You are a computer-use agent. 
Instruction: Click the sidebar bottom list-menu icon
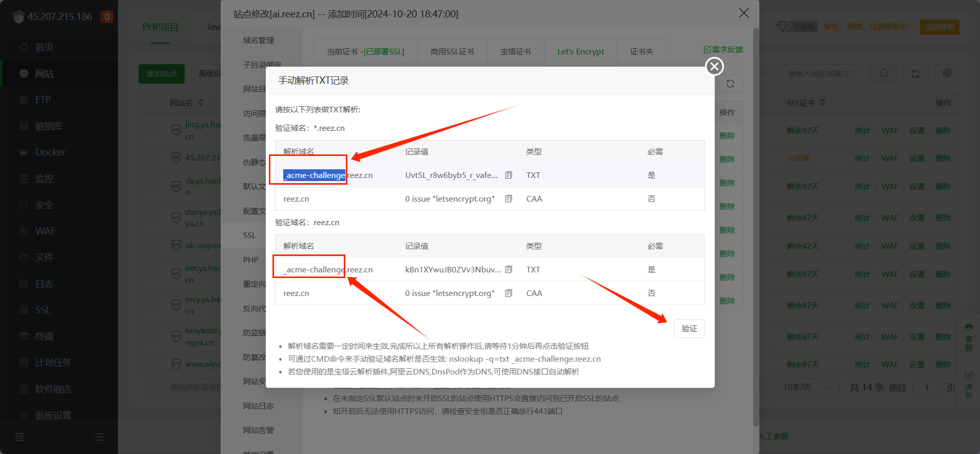[x=99, y=437]
